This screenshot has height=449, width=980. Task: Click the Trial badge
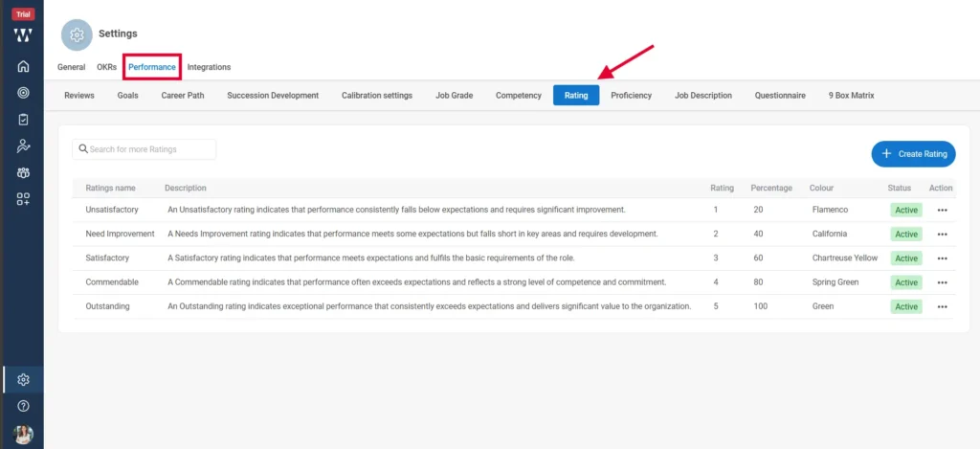pos(23,14)
